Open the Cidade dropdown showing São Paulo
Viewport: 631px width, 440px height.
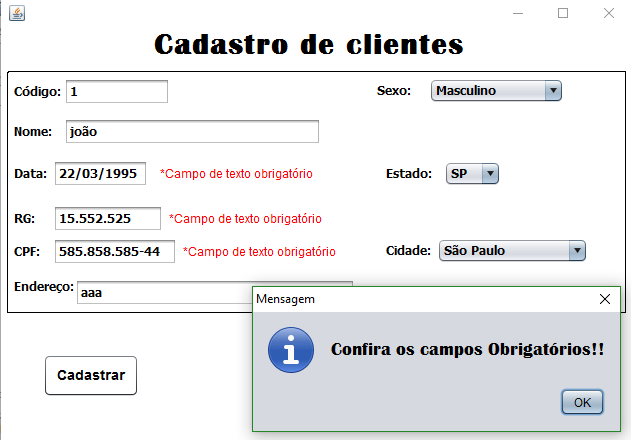(512, 251)
